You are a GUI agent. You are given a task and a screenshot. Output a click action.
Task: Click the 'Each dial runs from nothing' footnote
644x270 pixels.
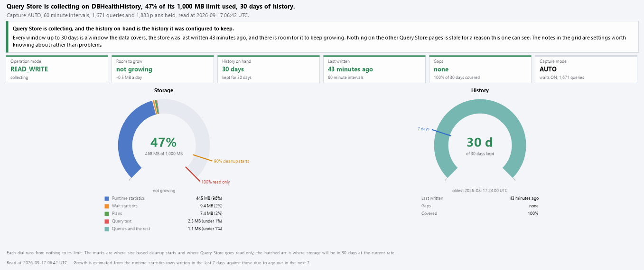(201, 253)
